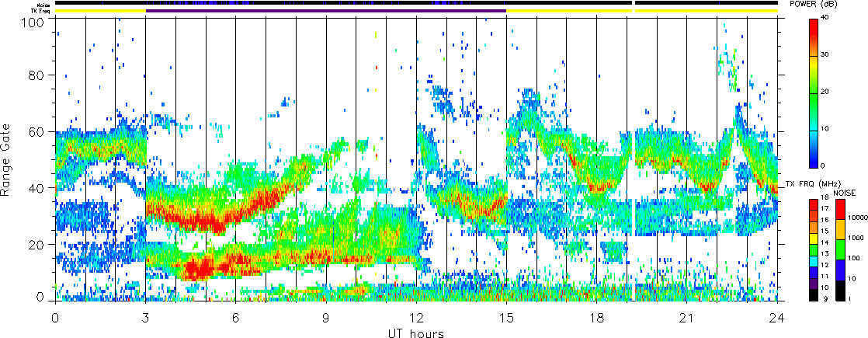Screen dimensions: 868x338
Task: Click the x-axis tick label '15'
Action: tap(506, 319)
